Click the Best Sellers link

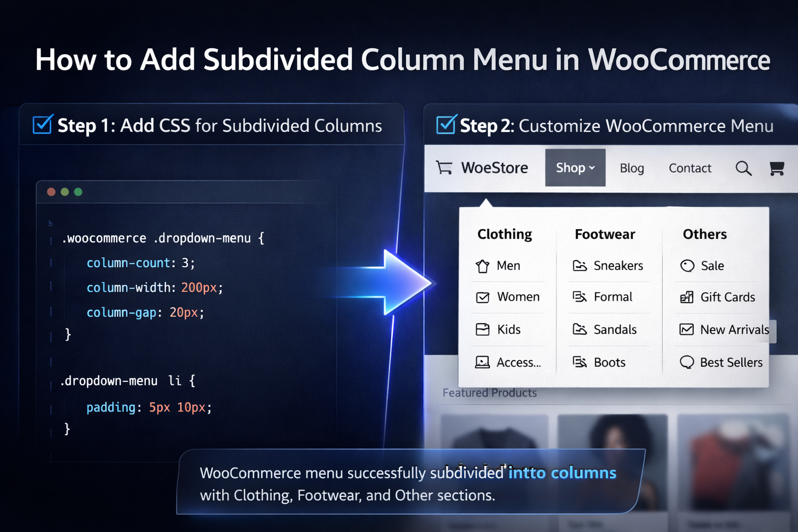(731, 362)
